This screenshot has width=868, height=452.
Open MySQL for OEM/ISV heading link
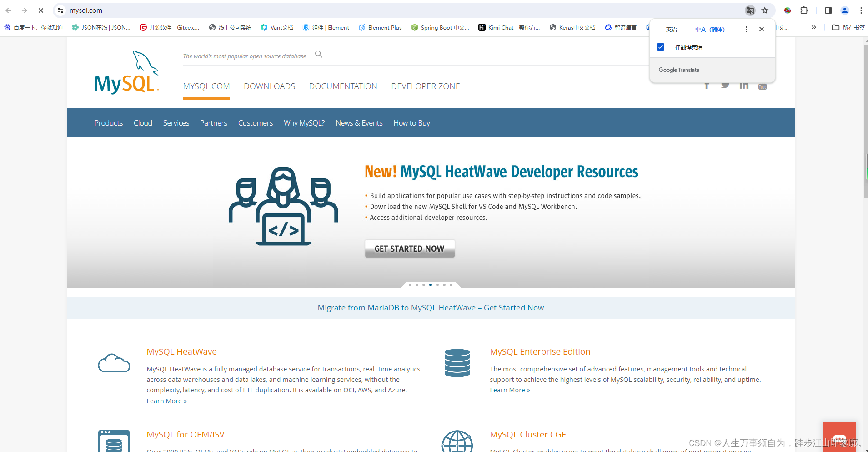coord(186,435)
